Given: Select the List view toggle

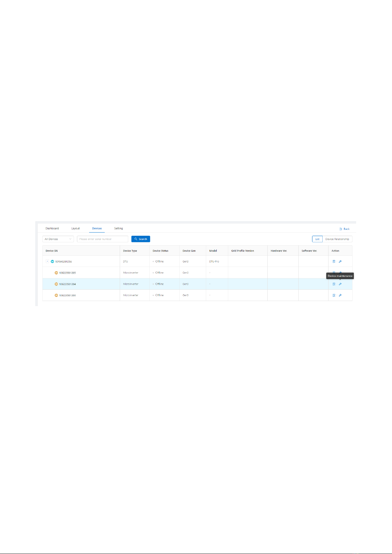Looking at the screenshot, I should [317, 239].
